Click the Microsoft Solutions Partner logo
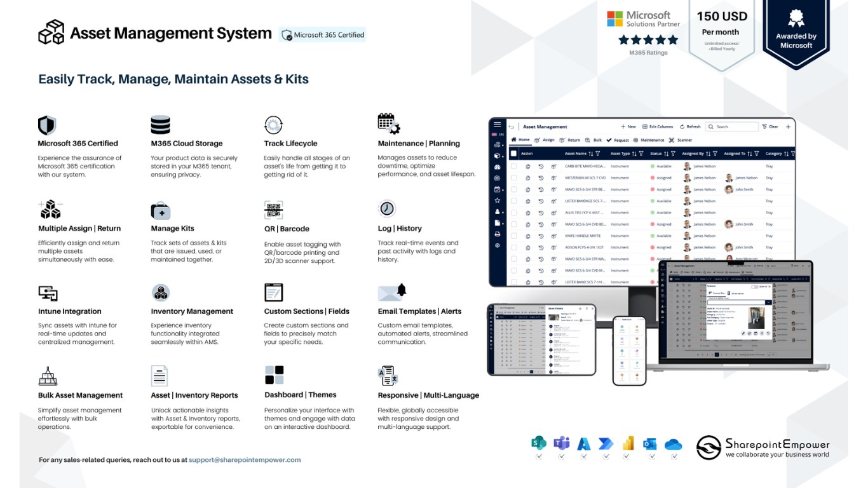 (643, 19)
